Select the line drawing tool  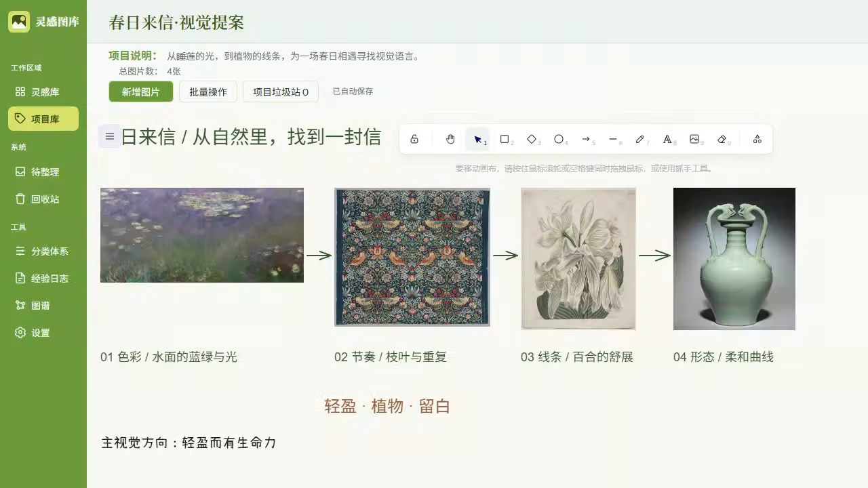coord(613,139)
